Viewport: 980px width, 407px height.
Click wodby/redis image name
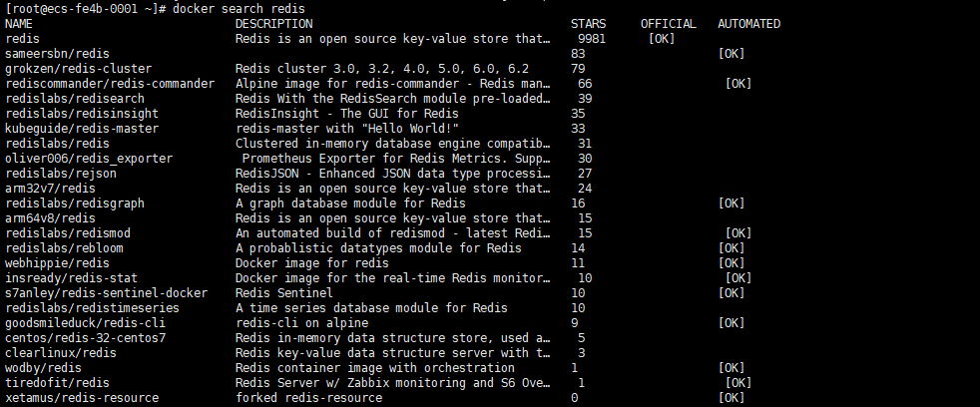[43, 368]
